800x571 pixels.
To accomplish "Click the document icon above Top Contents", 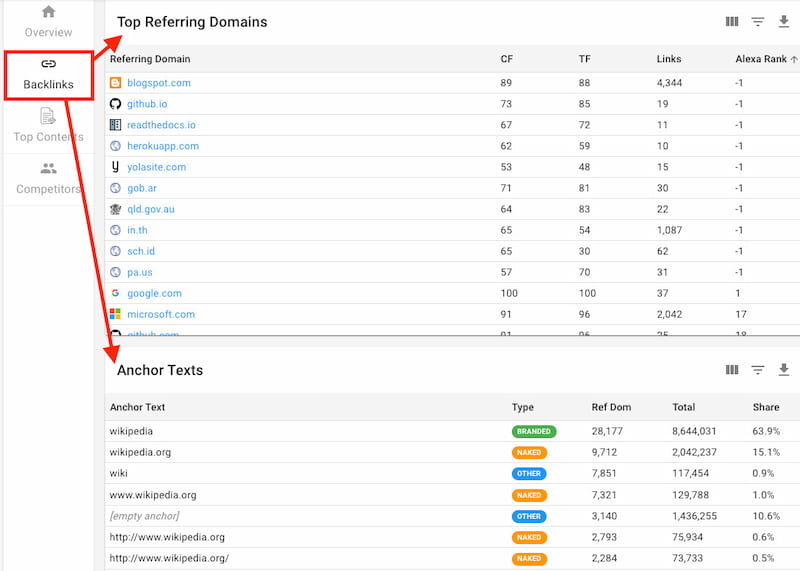I will click(47, 116).
